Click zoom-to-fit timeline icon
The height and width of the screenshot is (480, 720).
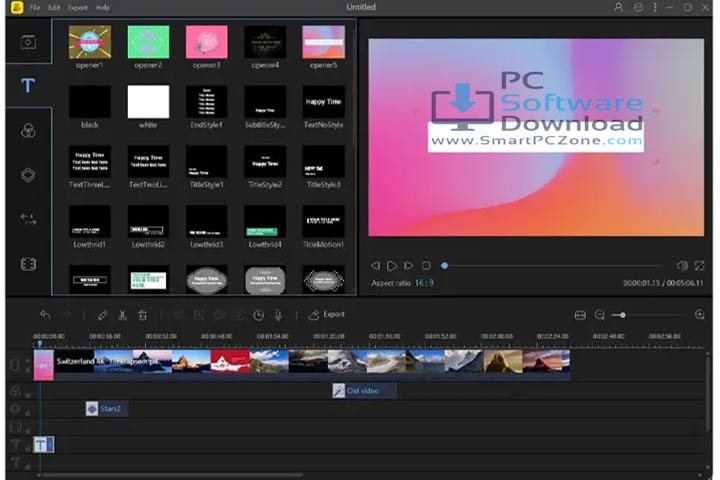pyautogui.click(x=580, y=315)
